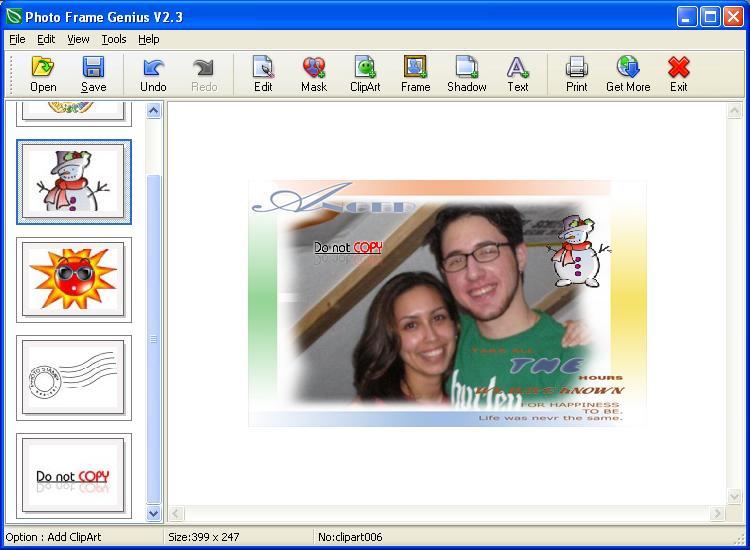Apply a Mask to the photo
The height and width of the screenshot is (550, 750).
[314, 74]
